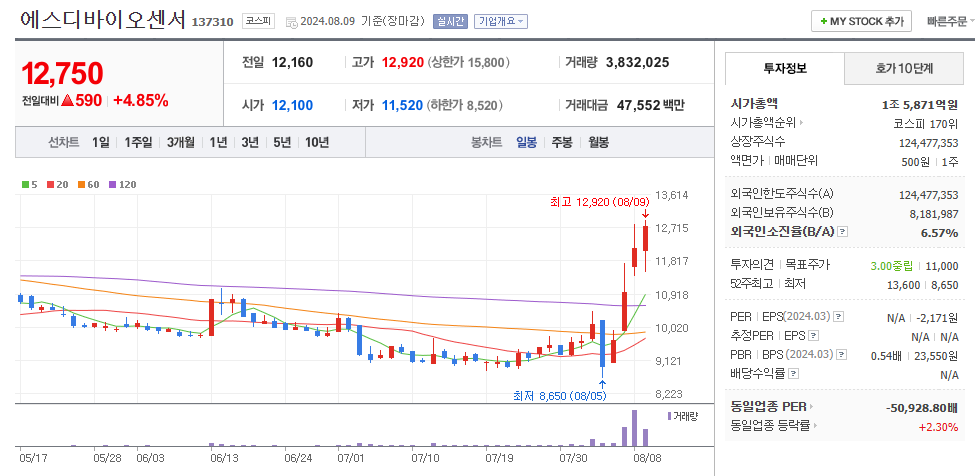Click the plus icon on MY STOCK 추가

[824, 21]
